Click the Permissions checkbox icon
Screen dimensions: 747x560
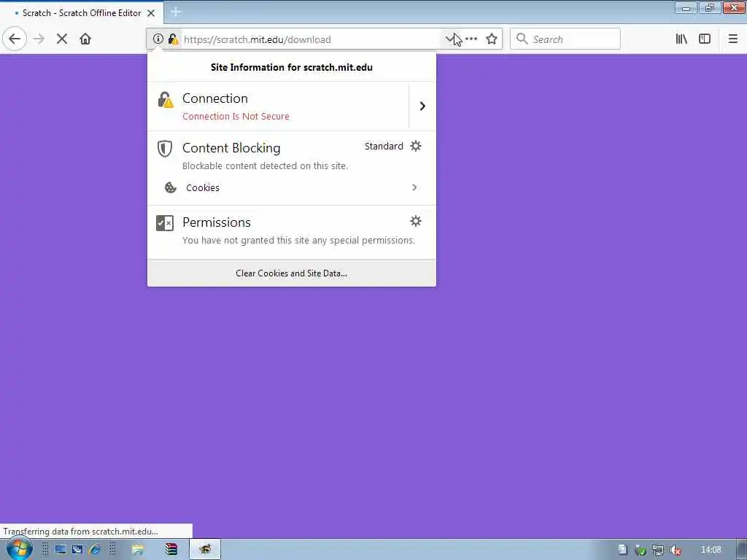point(165,223)
